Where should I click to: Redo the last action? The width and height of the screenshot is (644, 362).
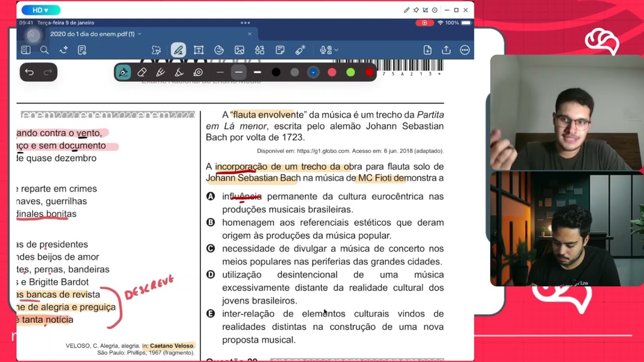point(48,72)
